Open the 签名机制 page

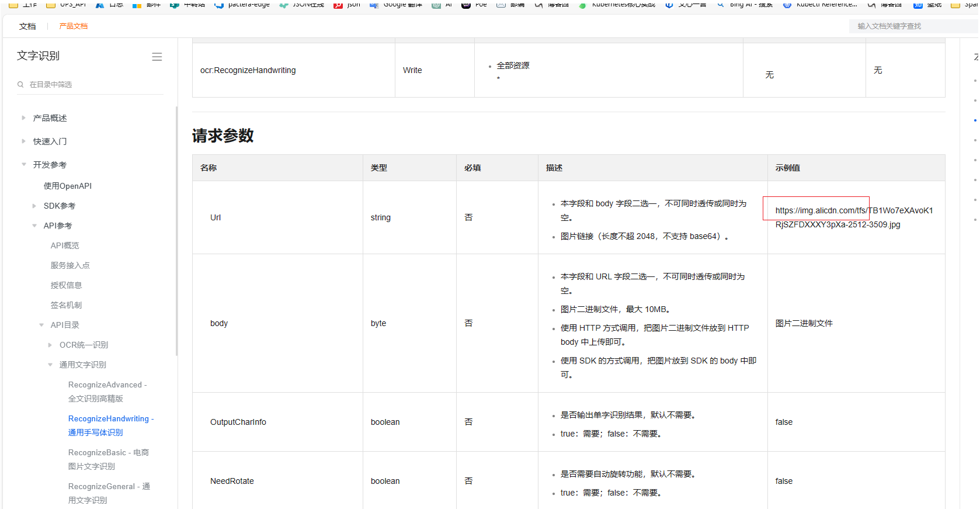click(x=66, y=305)
